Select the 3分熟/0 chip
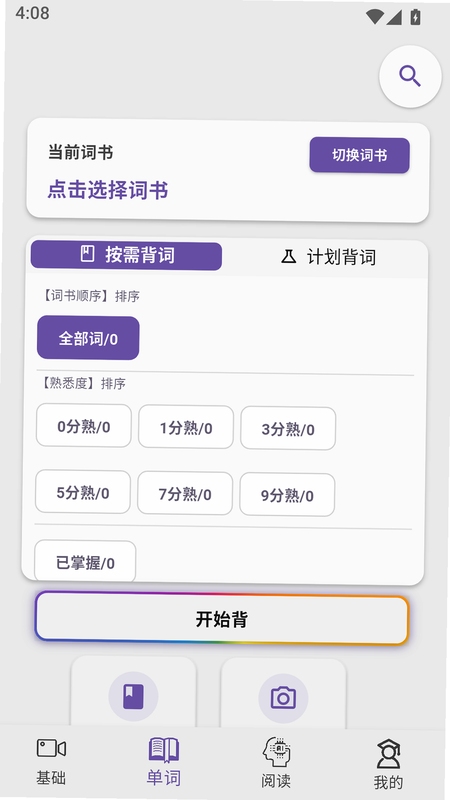Image resolution: width=450 pixels, height=800 pixels. [288, 429]
